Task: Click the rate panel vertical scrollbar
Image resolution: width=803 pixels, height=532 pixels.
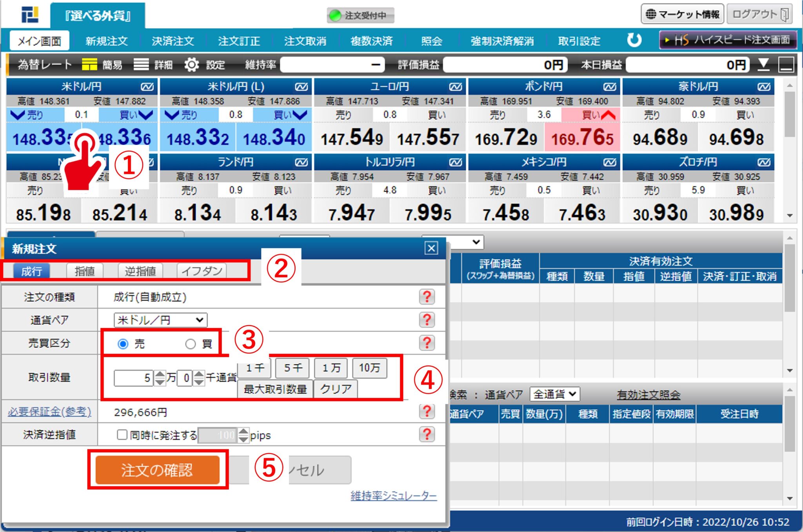Action: tap(790, 114)
